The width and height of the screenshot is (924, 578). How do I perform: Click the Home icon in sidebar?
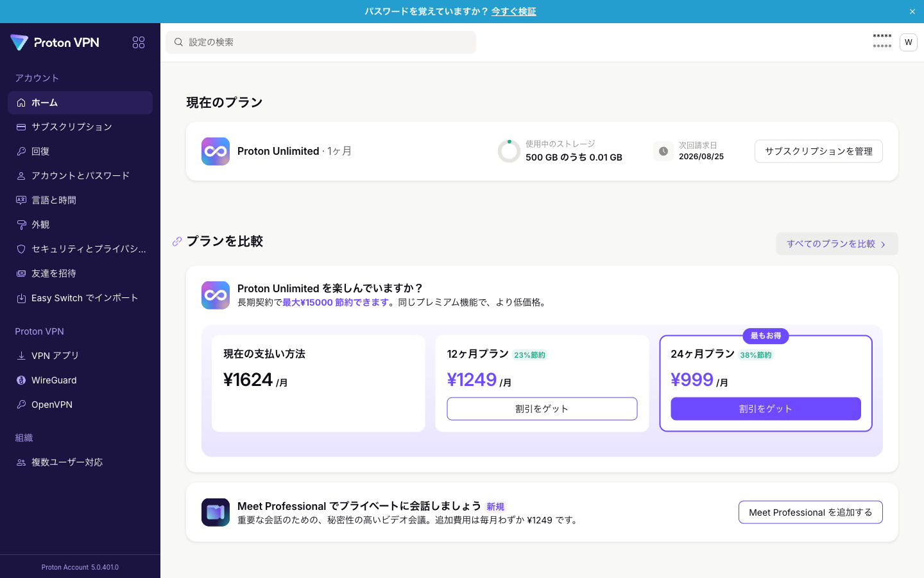pyautogui.click(x=21, y=103)
